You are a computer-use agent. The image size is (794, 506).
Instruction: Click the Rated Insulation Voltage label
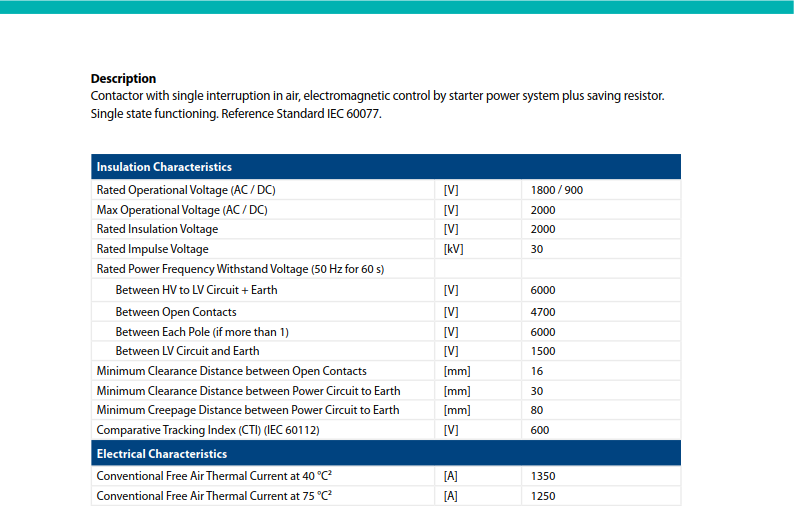click(x=157, y=229)
